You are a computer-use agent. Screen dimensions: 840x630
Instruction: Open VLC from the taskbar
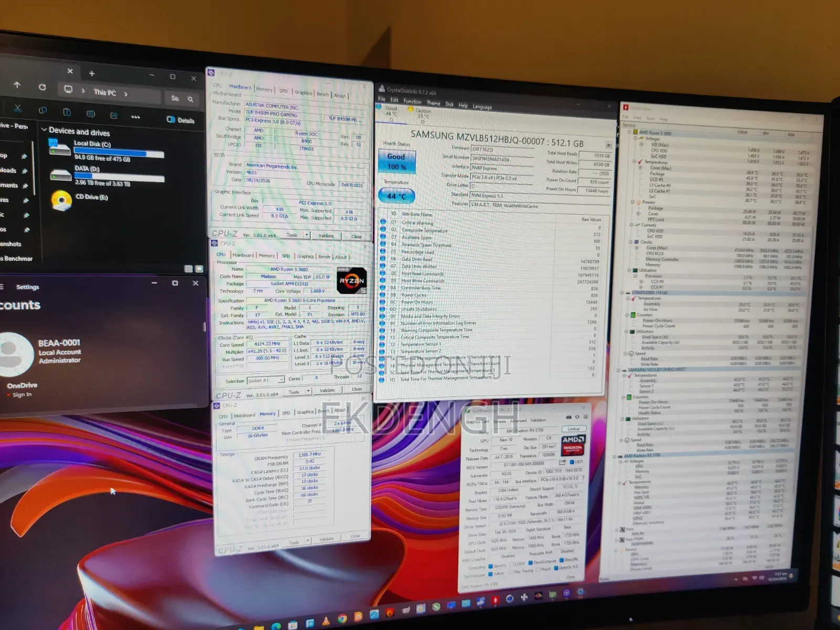(326, 621)
